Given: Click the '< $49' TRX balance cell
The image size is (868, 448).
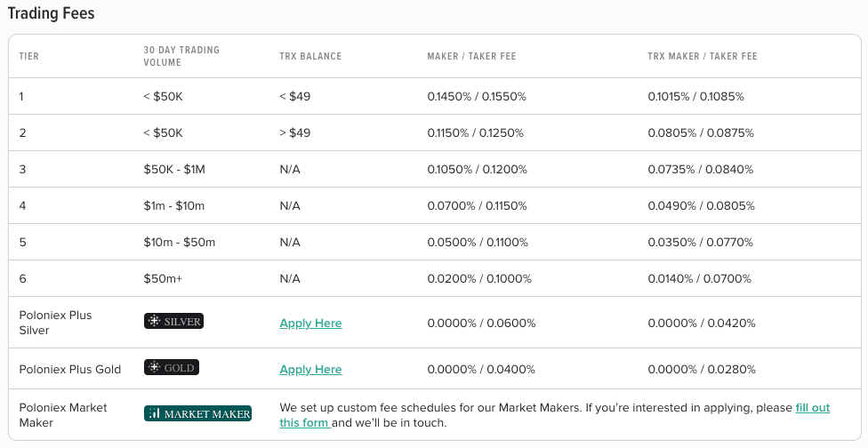Looking at the screenshot, I should [x=295, y=96].
